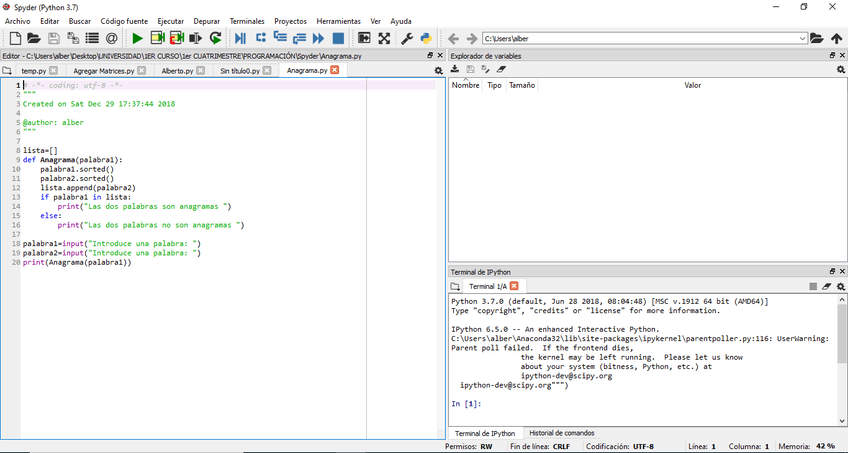Open the editor options gear menu
This screenshot has width=848, height=453.
tap(438, 71)
